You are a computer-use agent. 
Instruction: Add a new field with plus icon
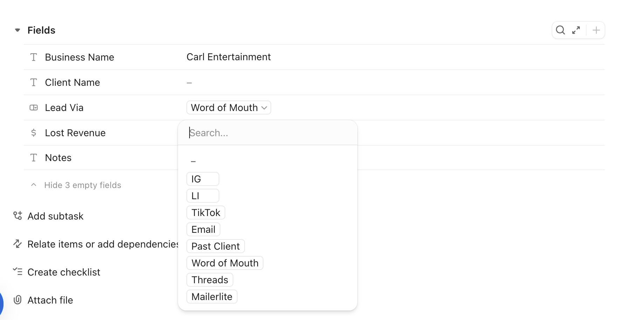(596, 30)
